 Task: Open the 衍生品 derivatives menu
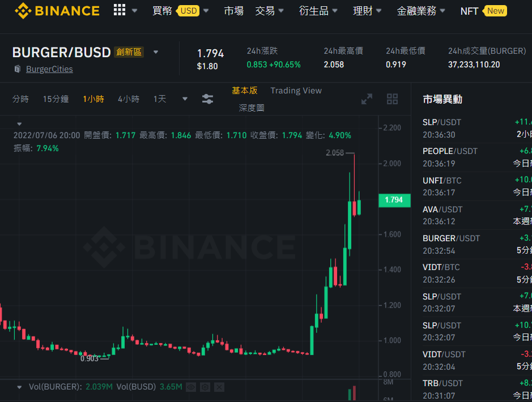(x=318, y=11)
